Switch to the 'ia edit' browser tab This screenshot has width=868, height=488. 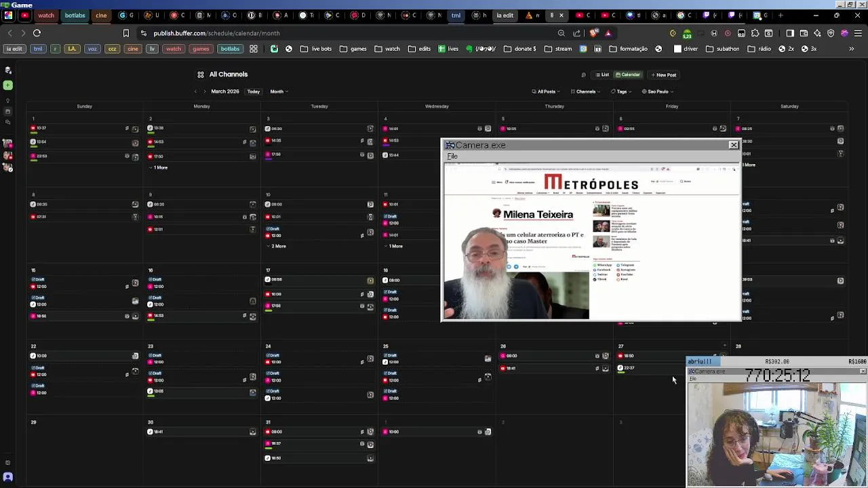coord(505,15)
